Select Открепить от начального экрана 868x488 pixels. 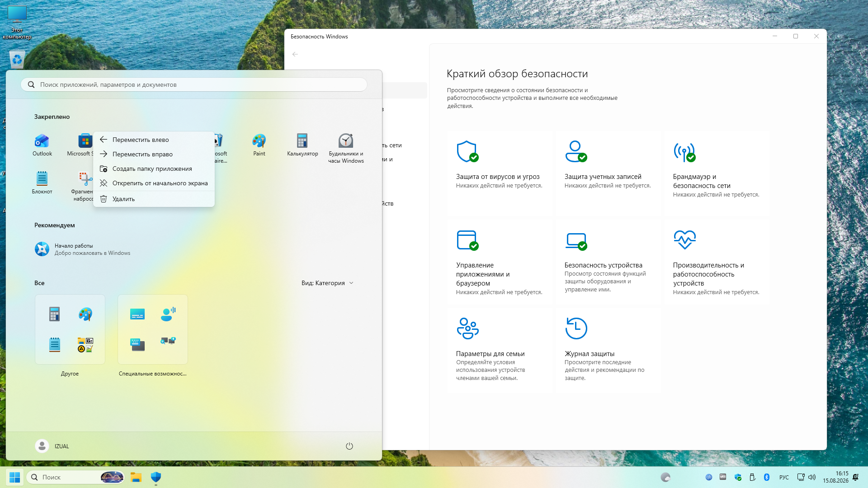154,183
